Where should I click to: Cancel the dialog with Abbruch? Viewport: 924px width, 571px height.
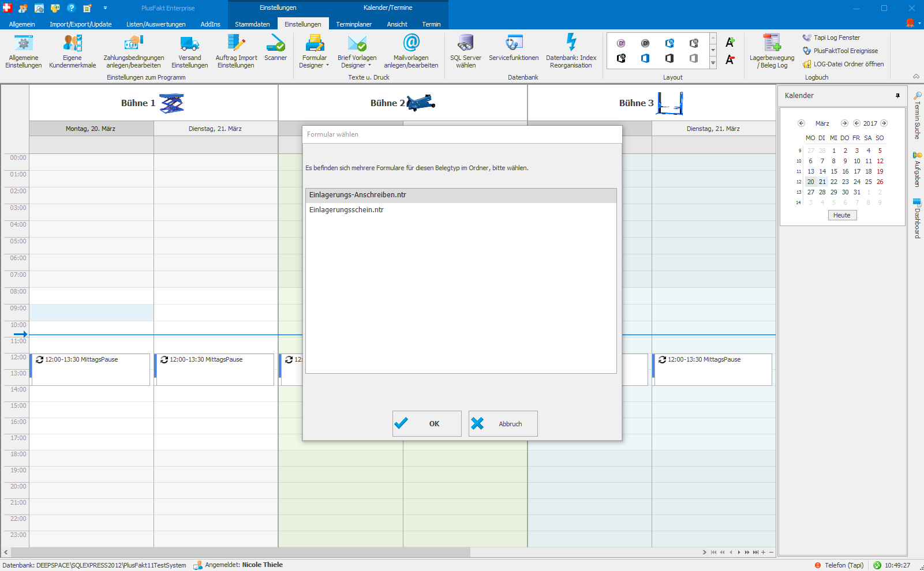[x=503, y=423]
